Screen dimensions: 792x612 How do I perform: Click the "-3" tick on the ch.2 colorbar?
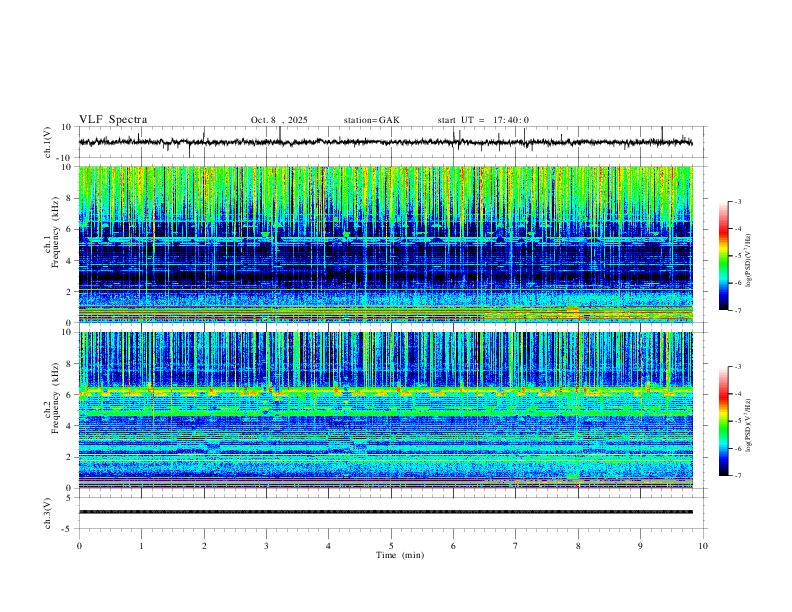738,367
